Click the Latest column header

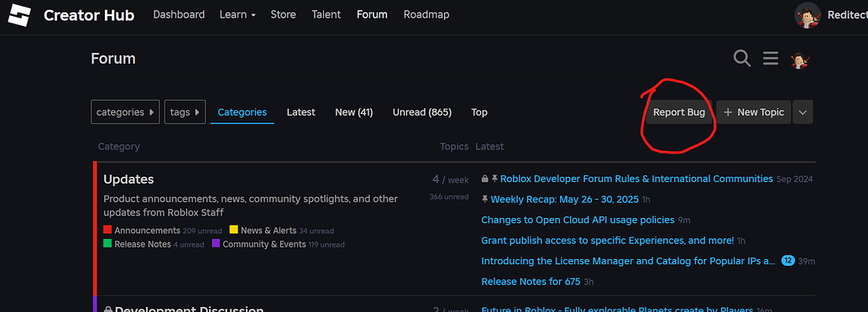[x=489, y=147]
